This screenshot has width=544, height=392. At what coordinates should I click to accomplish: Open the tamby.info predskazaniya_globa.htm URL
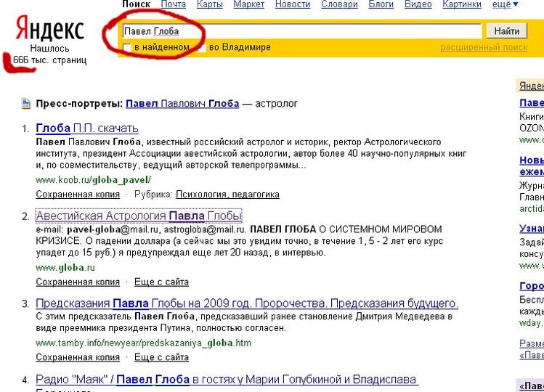(x=143, y=343)
